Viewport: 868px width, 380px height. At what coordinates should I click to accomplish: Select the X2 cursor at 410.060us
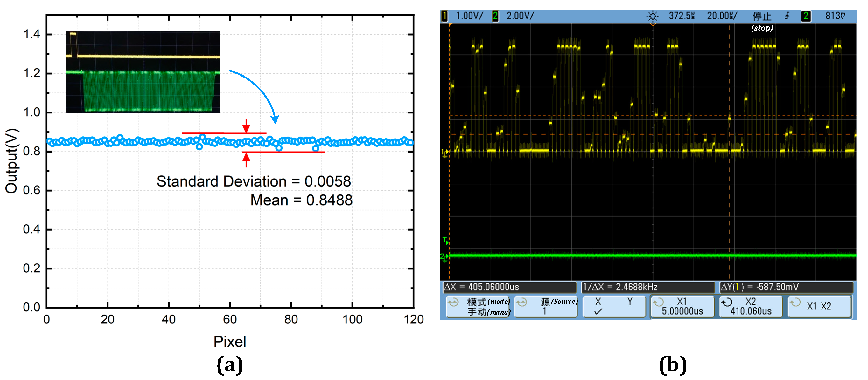coord(751,306)
